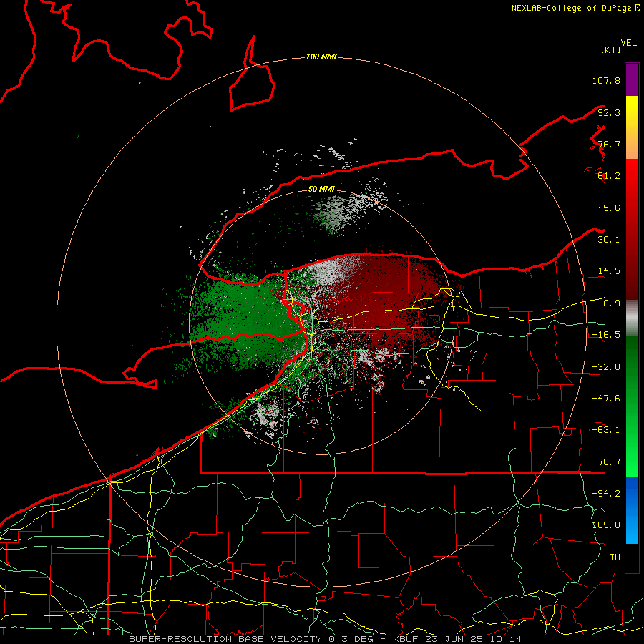
Task: Click the VEL legend title
Action: pyautogui.click(x=628, y=43)
